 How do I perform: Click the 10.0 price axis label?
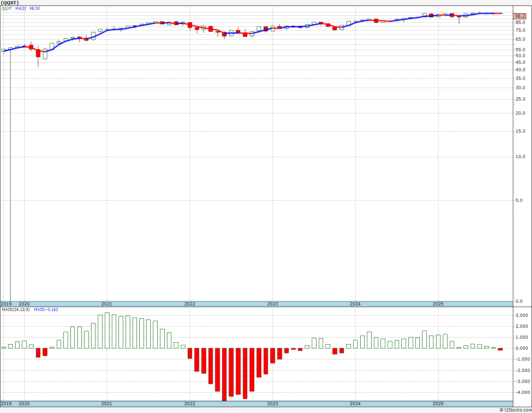click(x=520, y=157)
